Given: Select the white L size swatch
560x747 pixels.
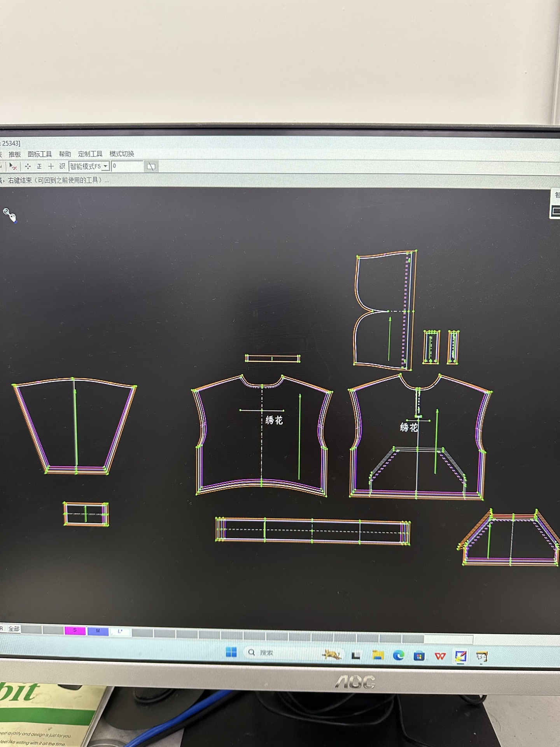Looking at the screenshot, I should [120, 631].
